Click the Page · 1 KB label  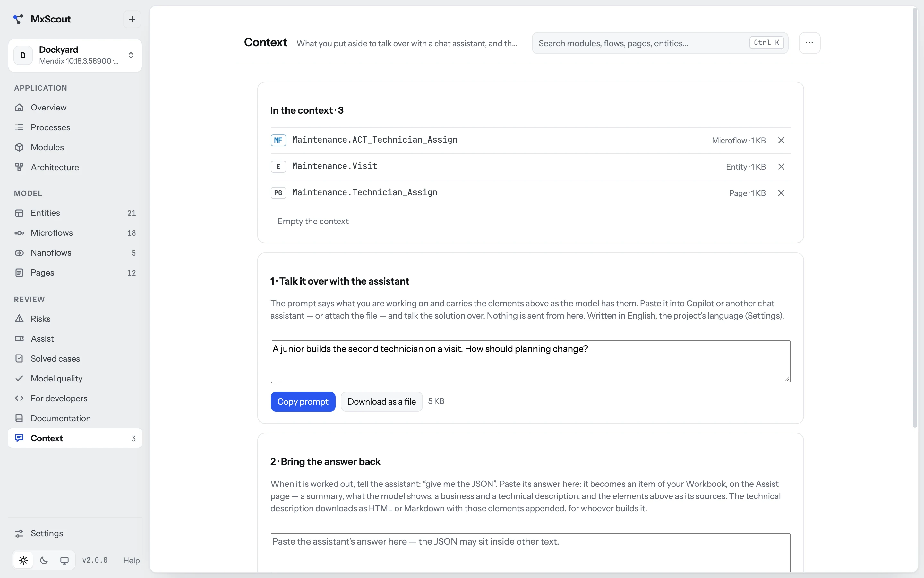coord(747,193)
